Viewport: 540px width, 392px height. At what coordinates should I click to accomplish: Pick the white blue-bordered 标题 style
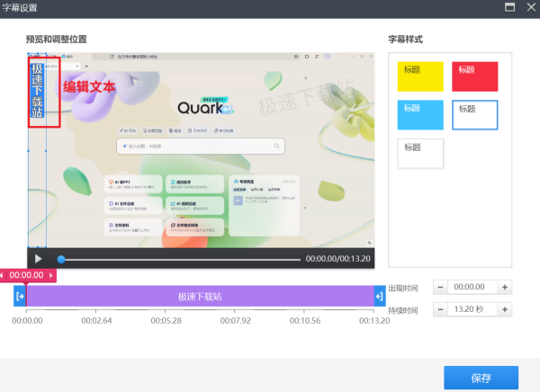474,115
